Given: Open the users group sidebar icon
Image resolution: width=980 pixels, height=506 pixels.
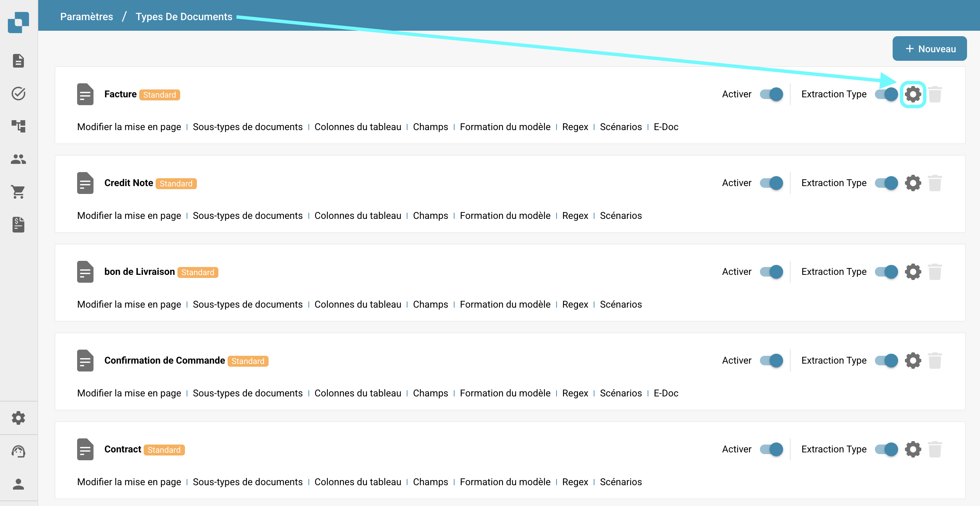Looking at the screenshot, I should [18, 159].
